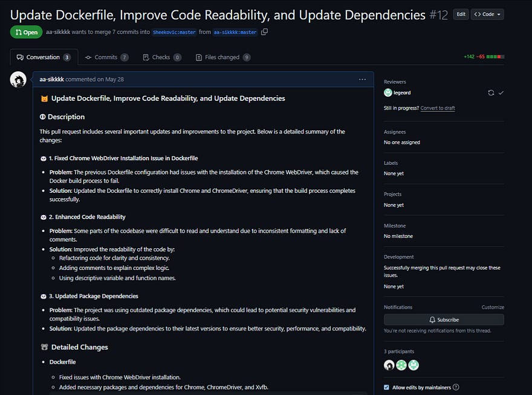
Task: Click the PR number #12 in title
Action: click(x=438, y=15)
